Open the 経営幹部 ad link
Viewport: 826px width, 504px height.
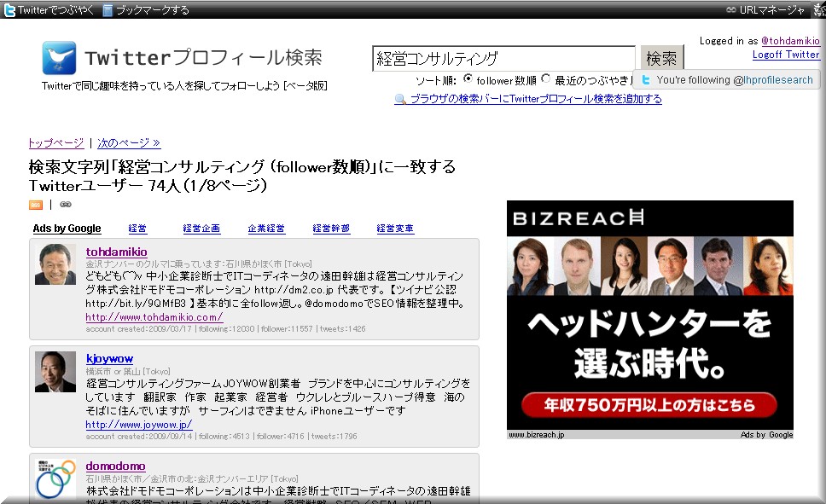pyautogui.click(x=331, y=229)
